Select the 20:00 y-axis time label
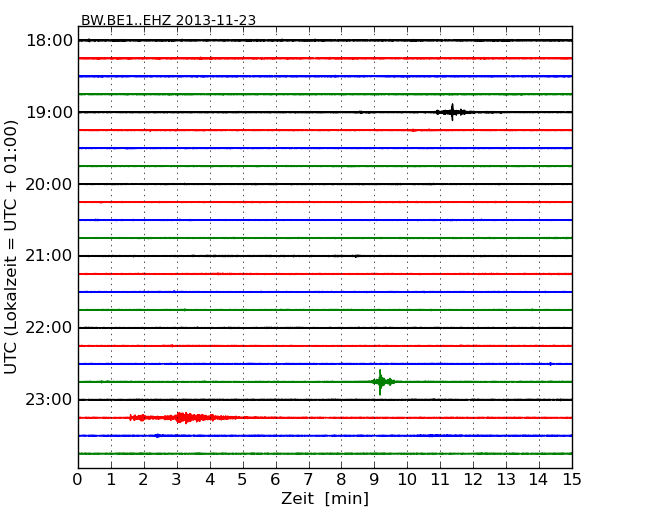Image resolution: width=650 pixels, height=520 pixels. [x=49, y=184]
